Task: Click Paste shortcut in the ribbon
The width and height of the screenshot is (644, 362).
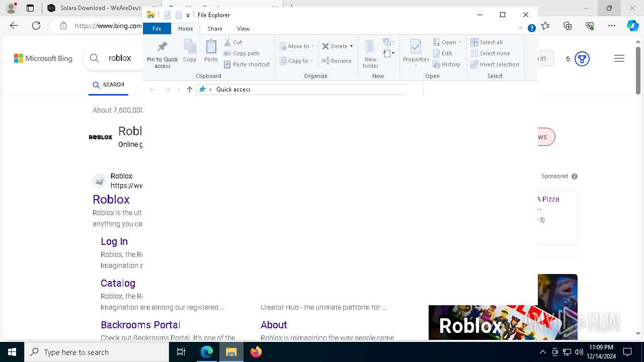Action: pyautogui.click(x=247, y=64)
